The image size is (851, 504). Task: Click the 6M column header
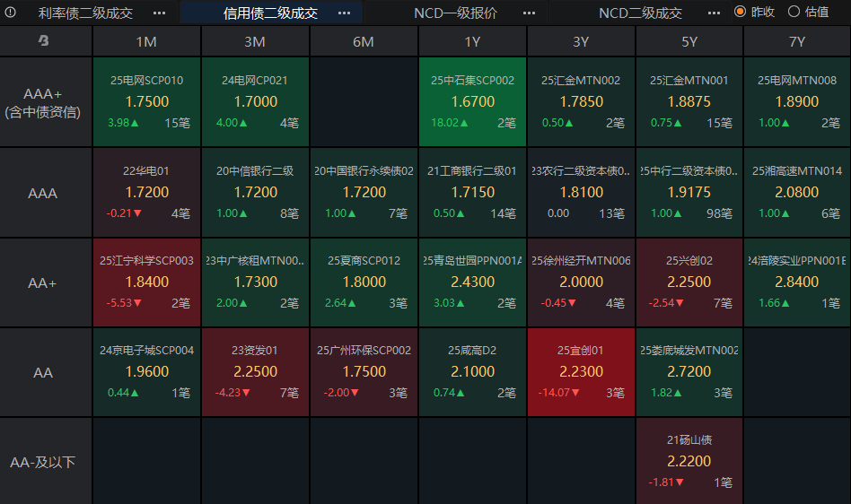[364, 41]
